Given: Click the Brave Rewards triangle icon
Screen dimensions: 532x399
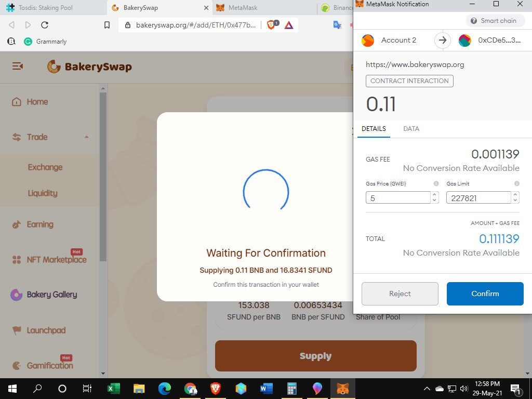Looking at the screenshot, I should pyautogui.click(x=289, y=25).
